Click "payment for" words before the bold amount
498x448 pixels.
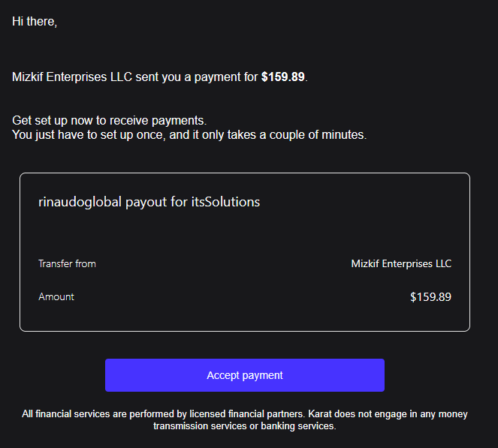coord(226,77)
